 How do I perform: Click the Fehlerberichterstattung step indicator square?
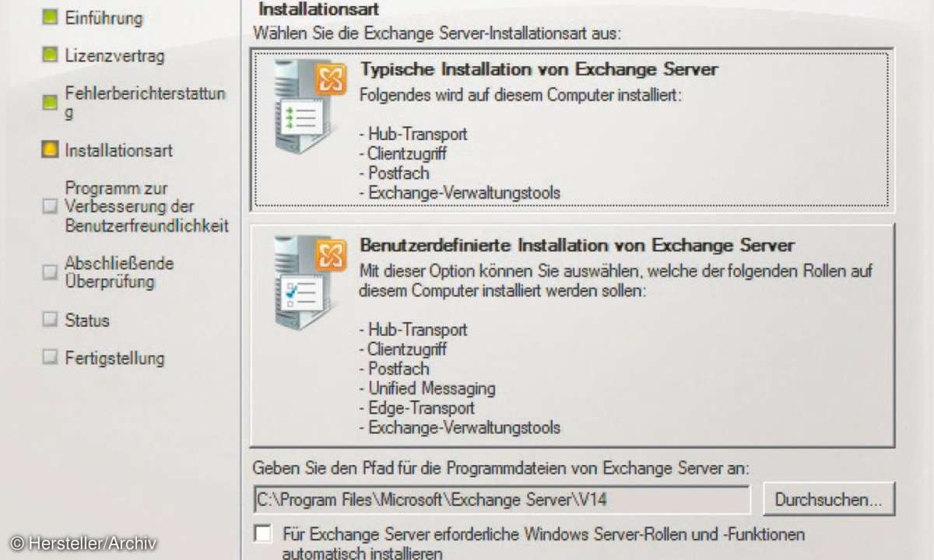(x=50, y=102)
